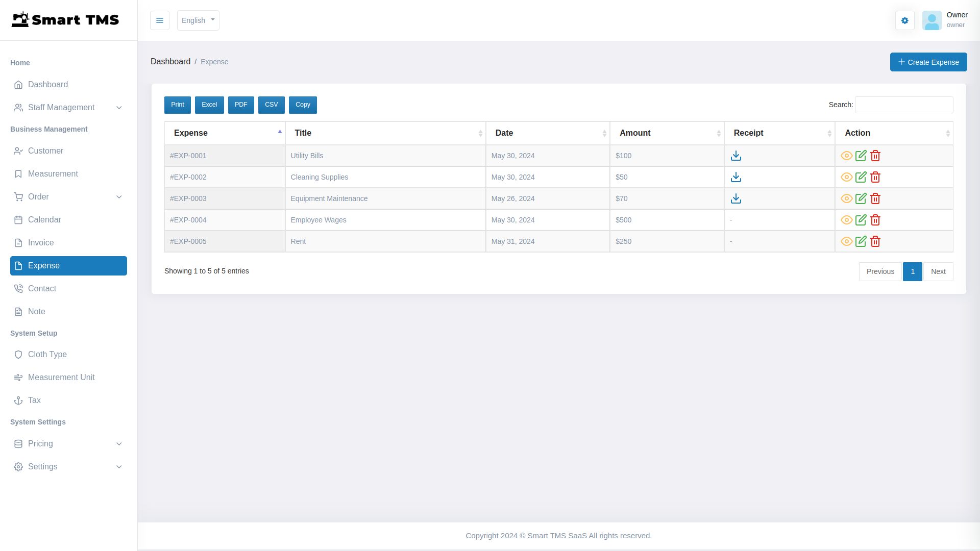
Task: Open the English language dropdown
Action: [x=198, y=20]
